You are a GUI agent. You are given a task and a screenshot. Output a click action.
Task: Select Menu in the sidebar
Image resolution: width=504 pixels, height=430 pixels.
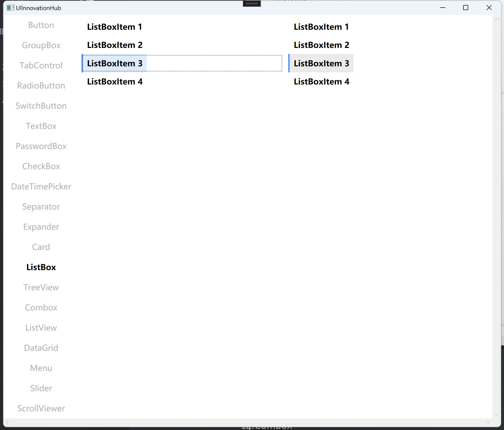(41, 368)
